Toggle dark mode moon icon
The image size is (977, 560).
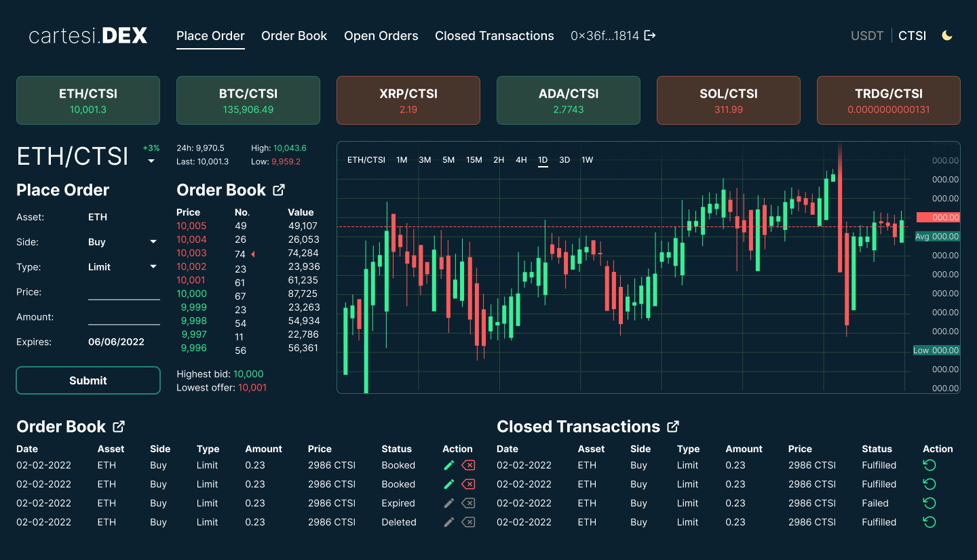947,35
